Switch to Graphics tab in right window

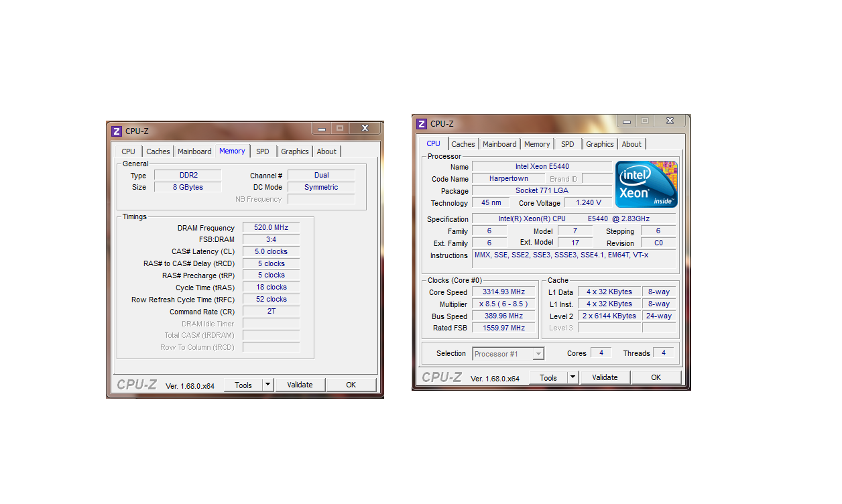600,144
